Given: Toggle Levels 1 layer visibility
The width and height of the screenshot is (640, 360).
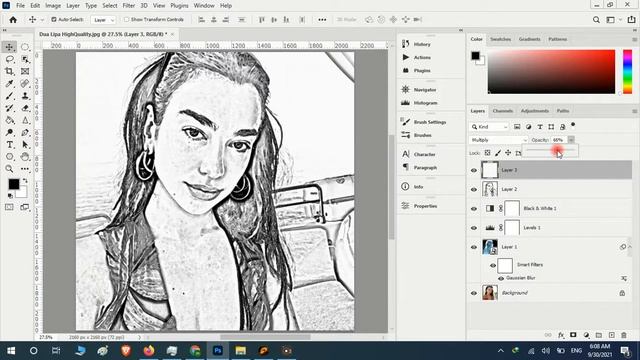Looking at the screenshot, I should [x=474, y=228].
